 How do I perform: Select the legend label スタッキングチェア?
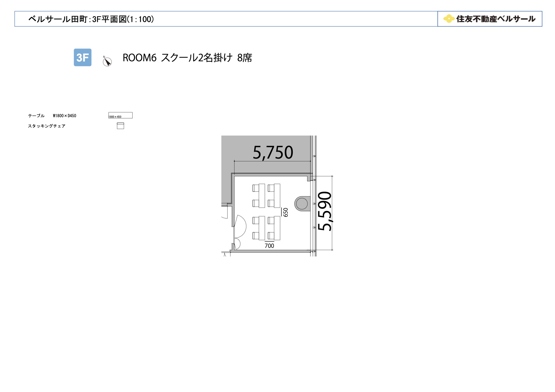[x=47, y=126]
